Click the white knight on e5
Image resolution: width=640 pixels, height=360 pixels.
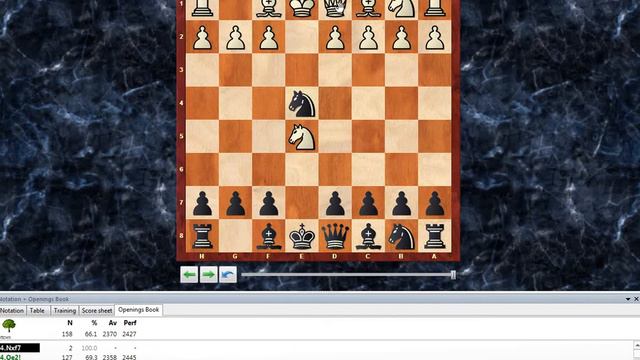point(302,137)
